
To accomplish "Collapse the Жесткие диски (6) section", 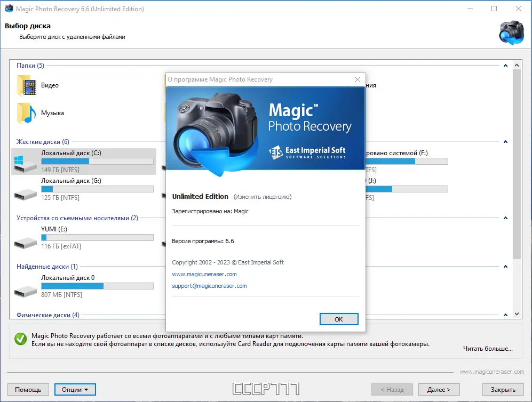I will (x=505, y=142).
